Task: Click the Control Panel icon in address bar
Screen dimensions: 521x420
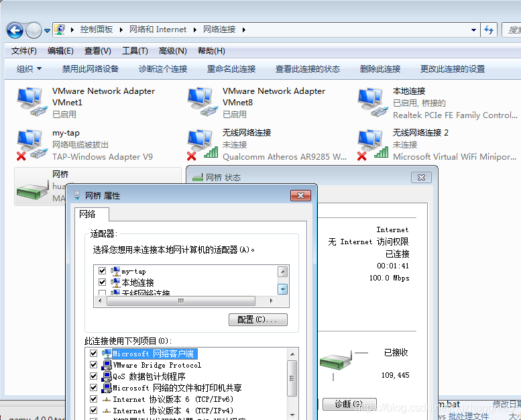Action: click(60, 30)
